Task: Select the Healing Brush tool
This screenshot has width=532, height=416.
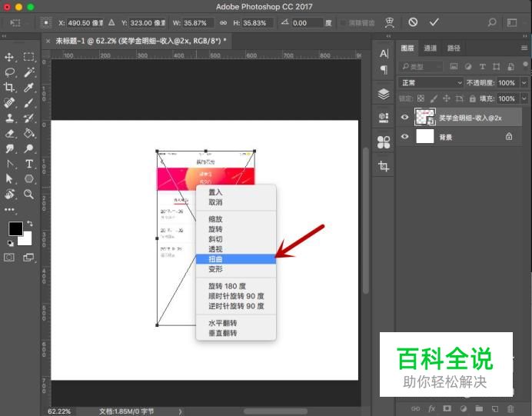Action: point(9,102)
